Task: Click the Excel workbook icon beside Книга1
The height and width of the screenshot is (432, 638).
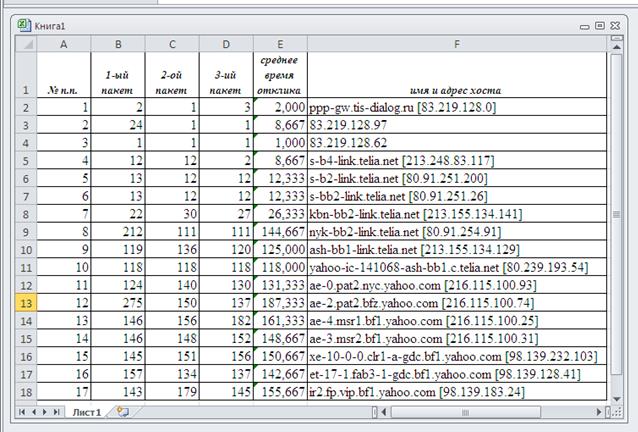Action: pos(24,25)
